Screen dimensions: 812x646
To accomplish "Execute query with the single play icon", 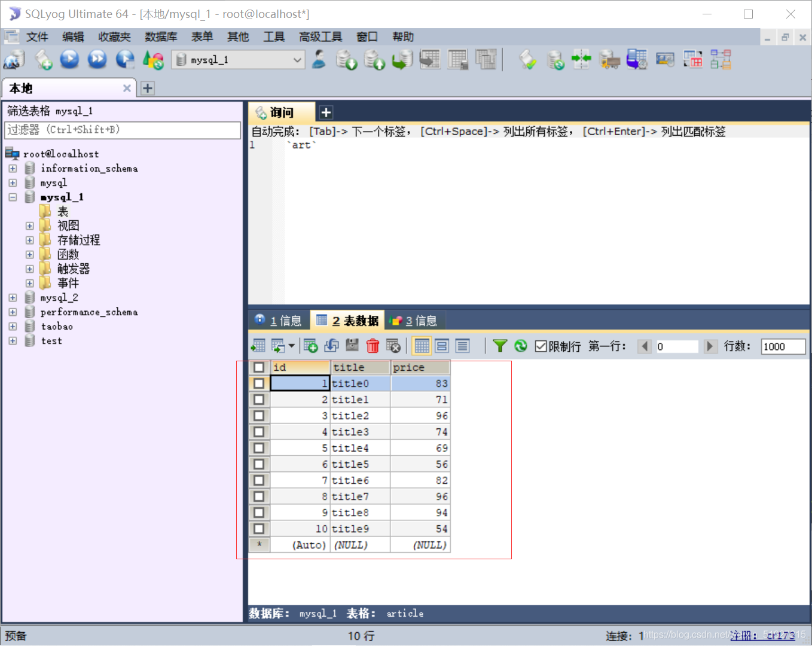I will (69, 59).
